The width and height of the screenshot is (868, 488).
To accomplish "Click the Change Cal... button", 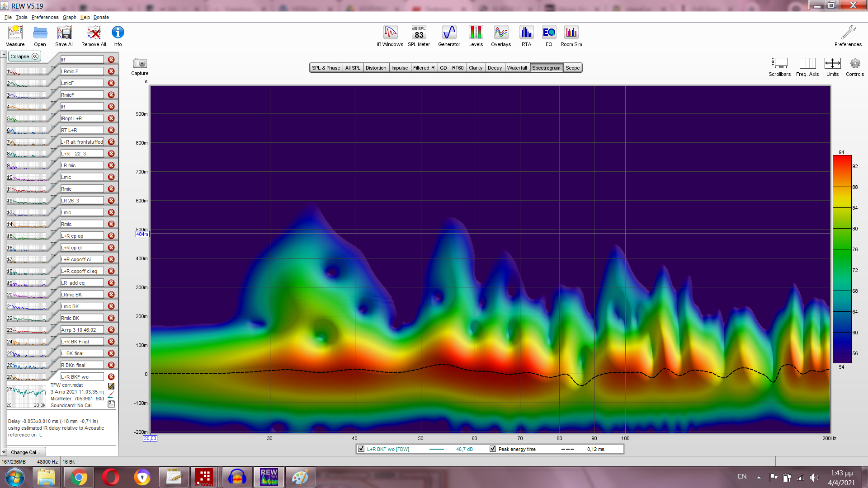I will click(25, 452).
